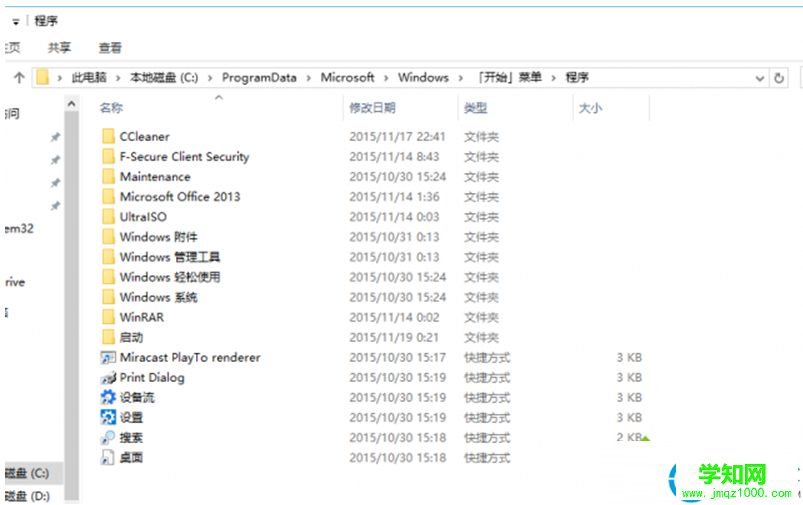Image resolution: width=803 pixels, height=505 pixels.
Task: Sort the file list by 类型 column
Action: pos(475,108)
